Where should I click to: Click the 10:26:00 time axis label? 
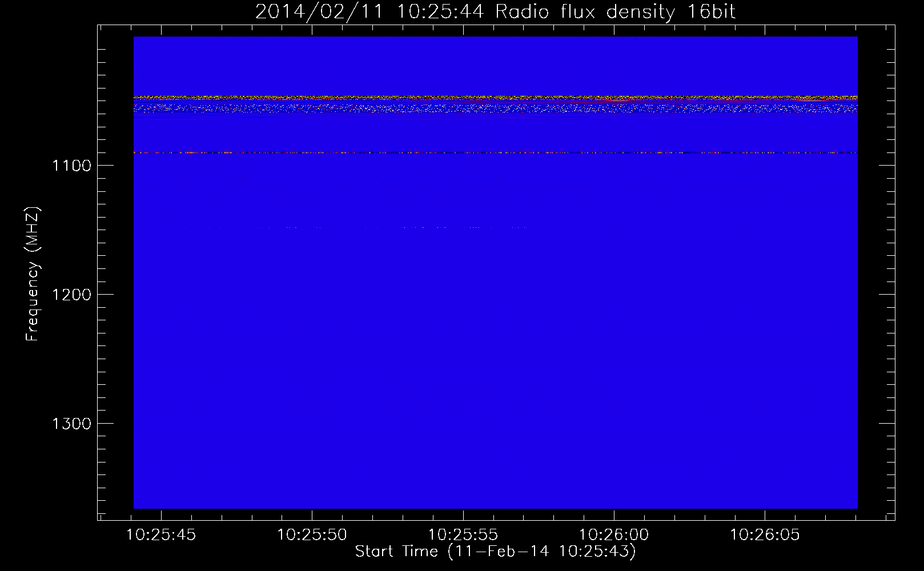pos(614,535)
